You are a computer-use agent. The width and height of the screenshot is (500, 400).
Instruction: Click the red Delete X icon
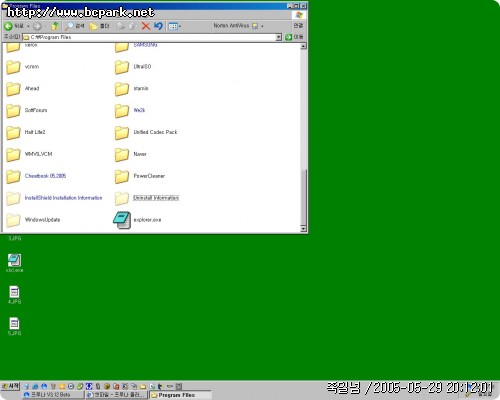tap(146, 26)
